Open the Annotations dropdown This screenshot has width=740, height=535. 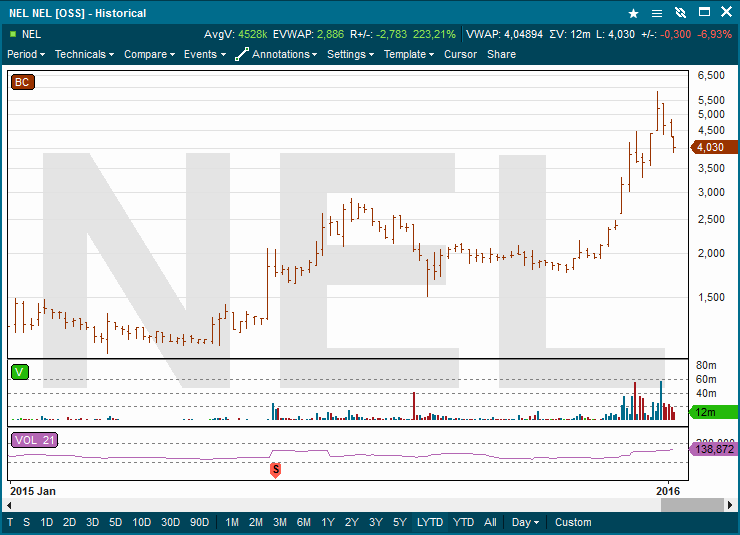[x=284, y=54]
